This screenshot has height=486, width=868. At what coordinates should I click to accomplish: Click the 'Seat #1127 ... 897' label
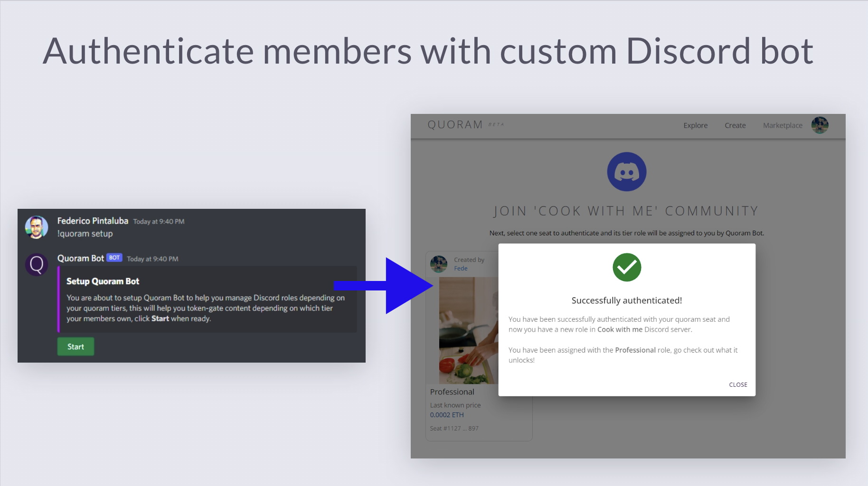pos(454,428)
